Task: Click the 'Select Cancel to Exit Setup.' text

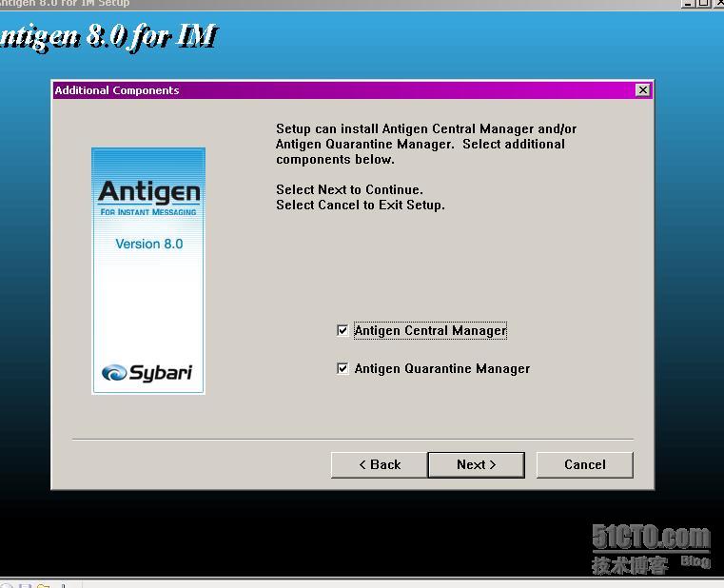Action: pos(361,206)
